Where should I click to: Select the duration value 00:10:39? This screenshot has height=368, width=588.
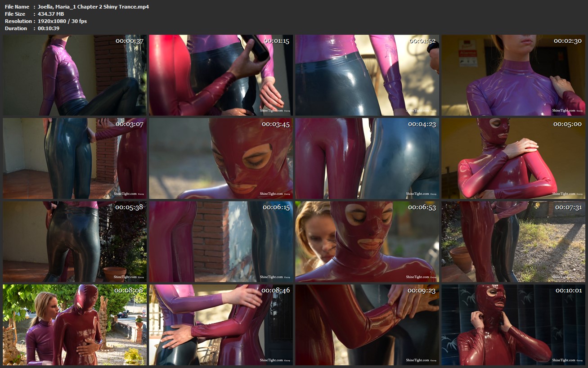(x=49, y=28)
